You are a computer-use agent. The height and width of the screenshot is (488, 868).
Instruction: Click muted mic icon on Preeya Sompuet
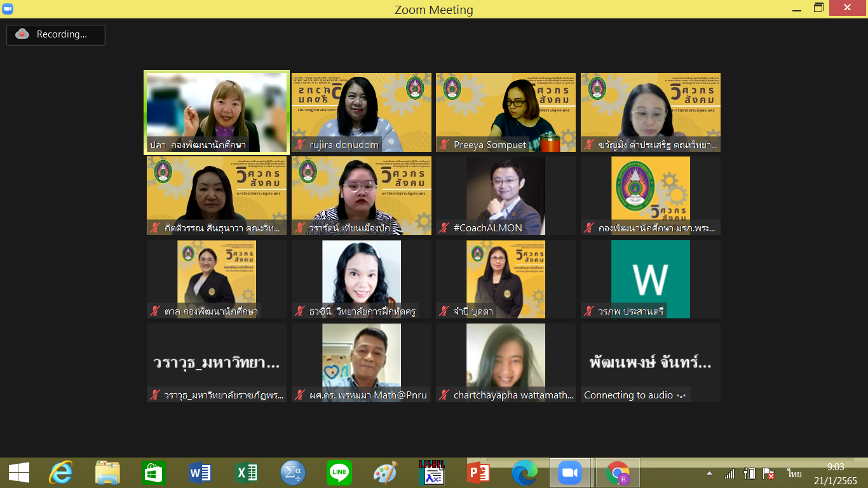[444, 145]
